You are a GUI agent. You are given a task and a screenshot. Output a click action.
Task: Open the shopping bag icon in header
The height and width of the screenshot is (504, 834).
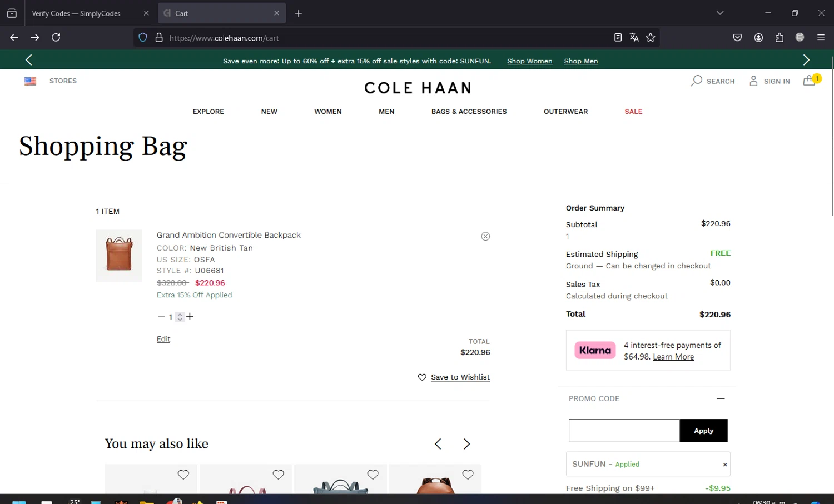click(810, 81)
